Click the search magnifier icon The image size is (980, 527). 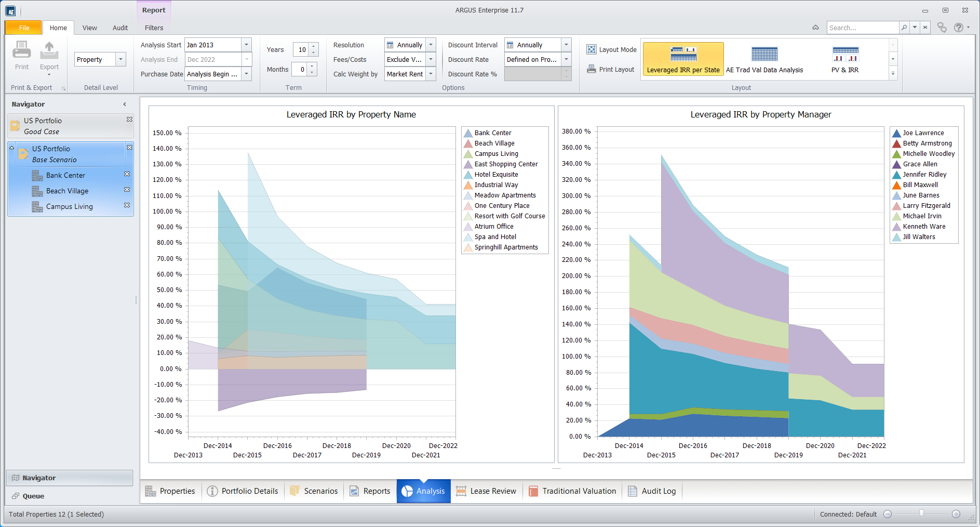[x=904, y=28]
